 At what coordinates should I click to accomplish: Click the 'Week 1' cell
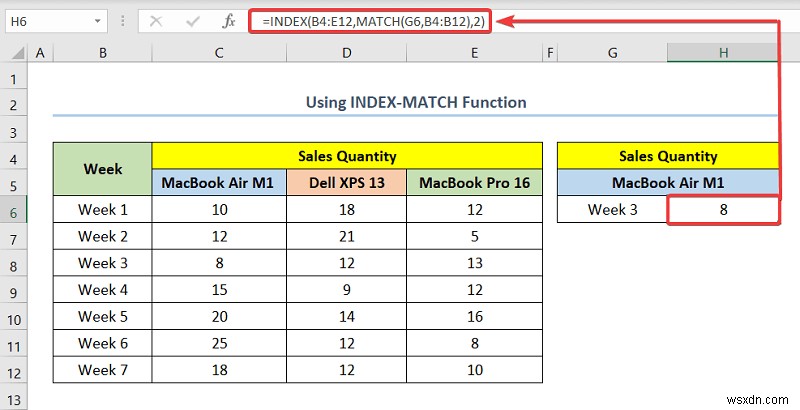[x=102, y=209]
